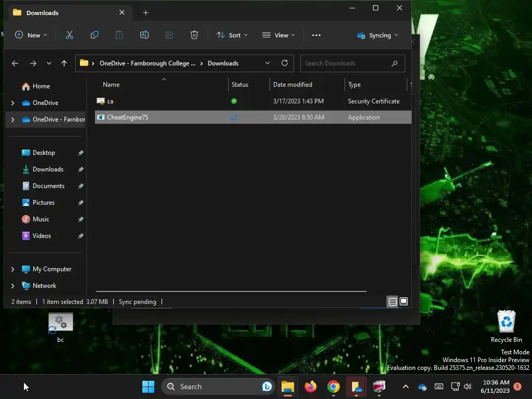This screenshot has height=399, width=532.
Task: Open Pictures in Quick access
Action: (x=38, y=203)
